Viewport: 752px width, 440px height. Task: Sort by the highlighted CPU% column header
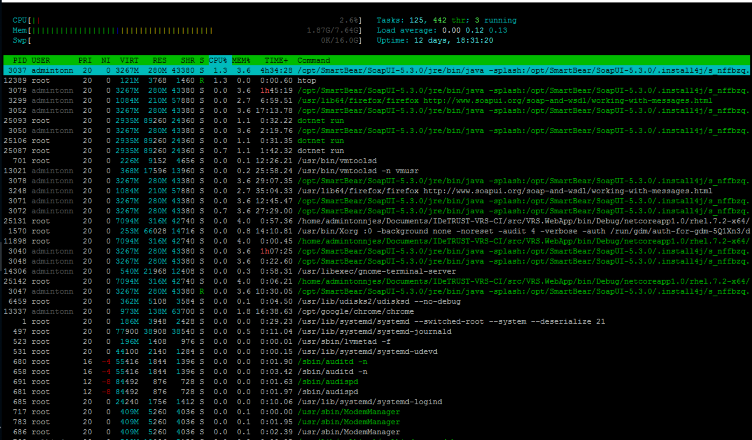coord(218,60)
